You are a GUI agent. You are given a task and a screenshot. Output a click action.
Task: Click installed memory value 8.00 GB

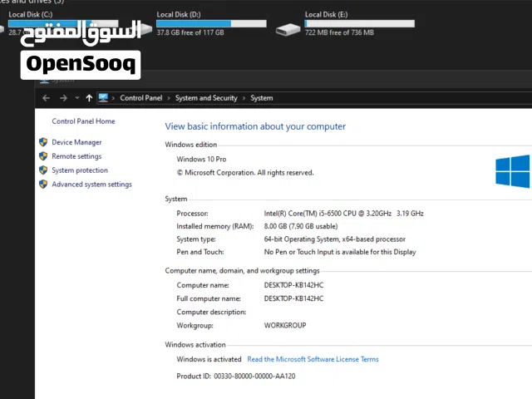301,226
